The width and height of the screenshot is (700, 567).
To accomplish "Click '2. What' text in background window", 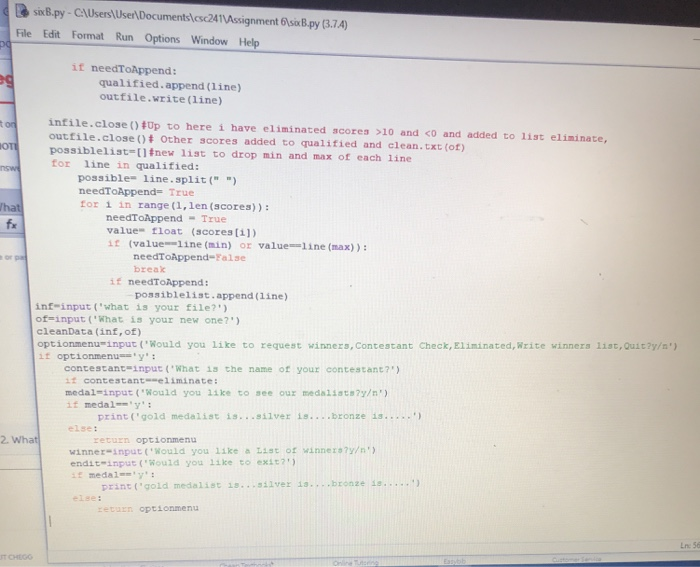I will (x=19, y=440).
